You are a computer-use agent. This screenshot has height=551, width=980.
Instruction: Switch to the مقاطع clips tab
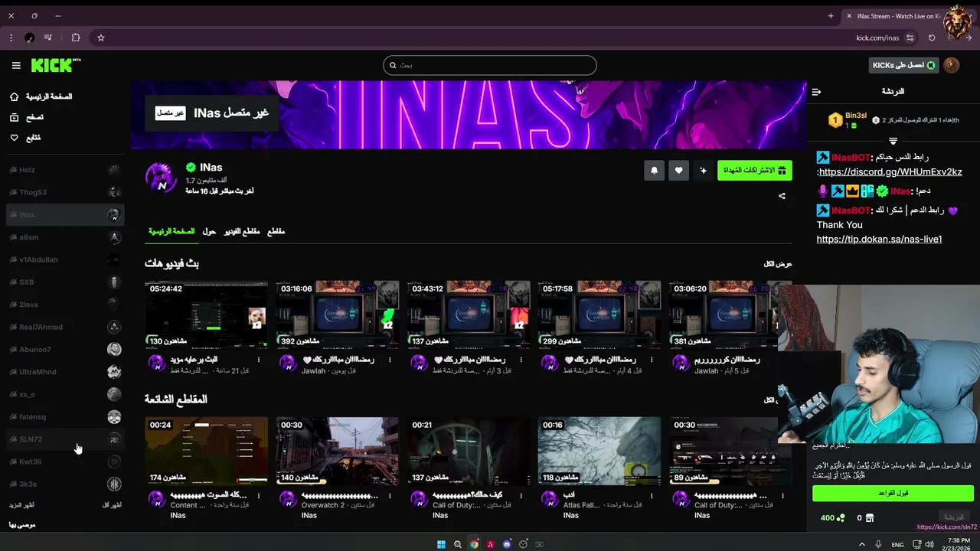click(x=276, y=231)
